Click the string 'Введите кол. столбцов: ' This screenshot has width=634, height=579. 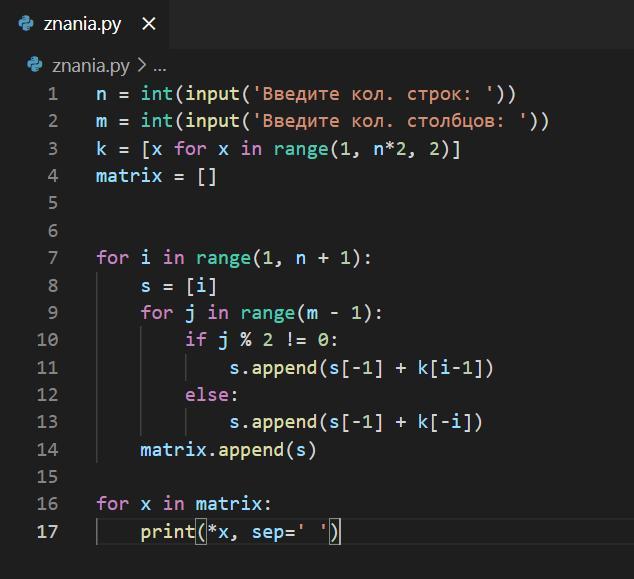389,121
